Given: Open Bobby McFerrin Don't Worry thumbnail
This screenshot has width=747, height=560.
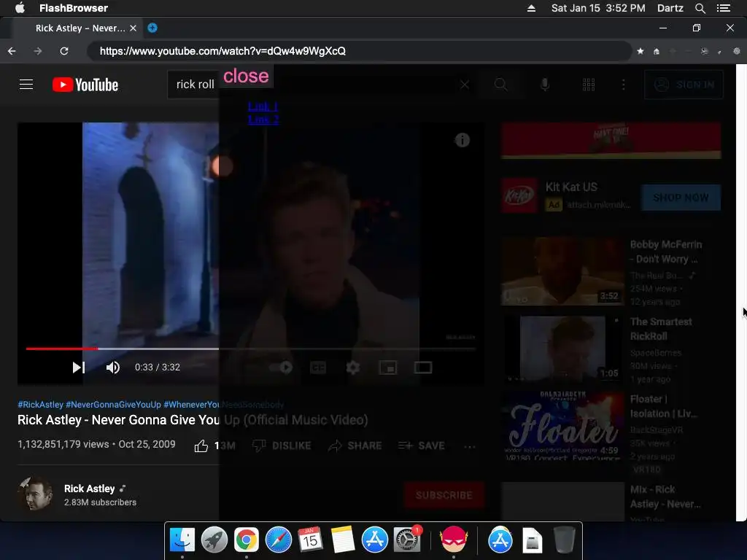Looking at the screenshot, I should point(562,271).
